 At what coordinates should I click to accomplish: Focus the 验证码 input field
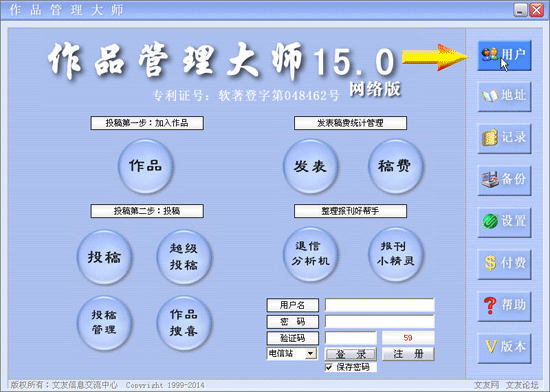351,338
